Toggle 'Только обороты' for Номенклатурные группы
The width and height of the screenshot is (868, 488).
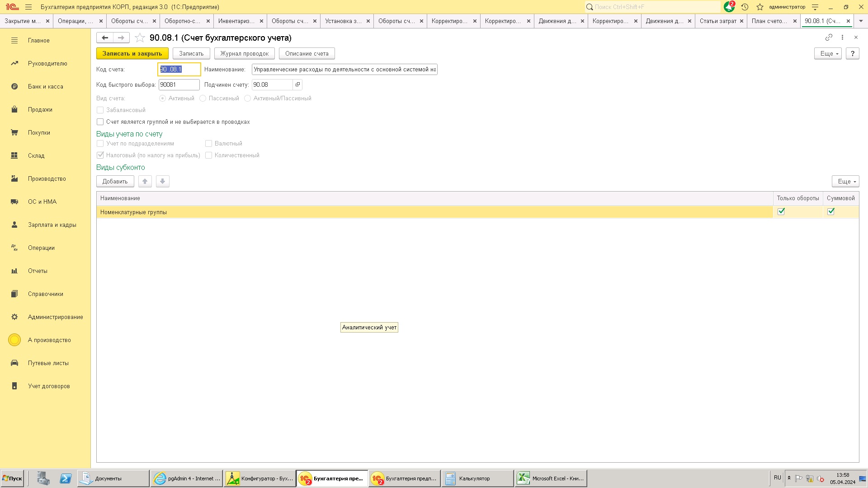coord(781,211)
